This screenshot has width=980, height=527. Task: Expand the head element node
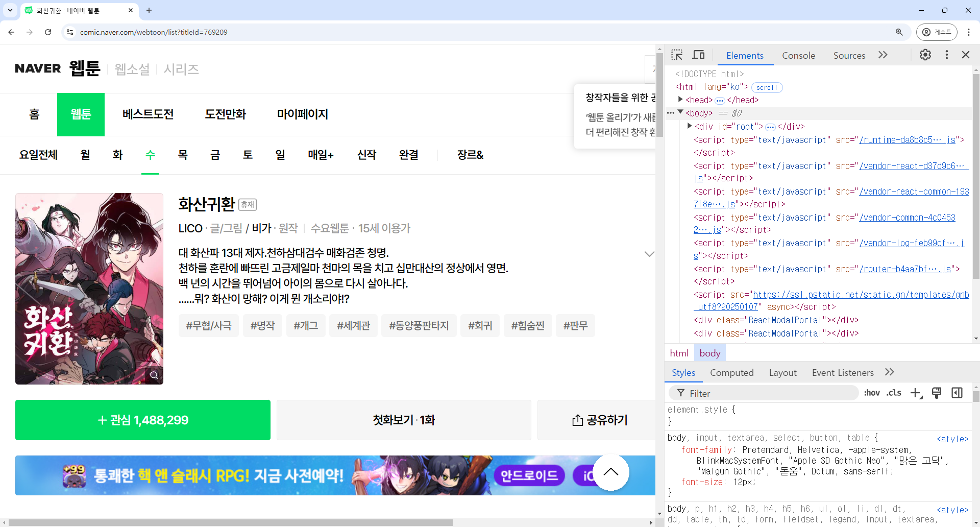[680, 100]
